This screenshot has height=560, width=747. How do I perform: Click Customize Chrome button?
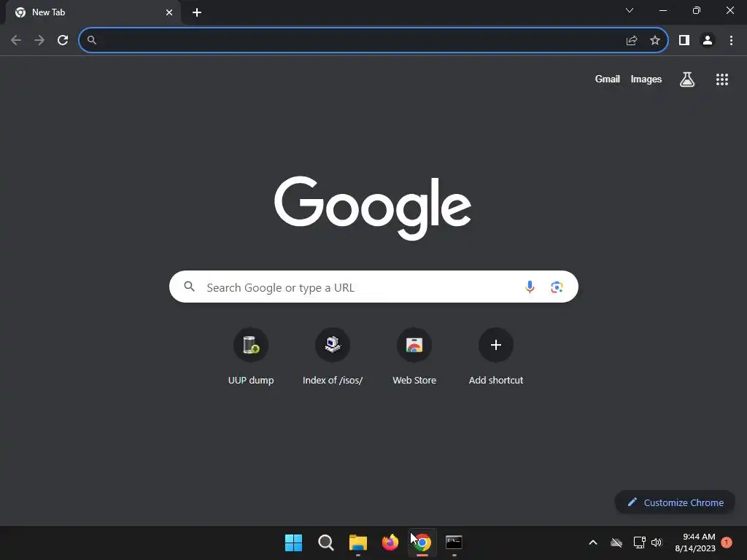[675, 502]
